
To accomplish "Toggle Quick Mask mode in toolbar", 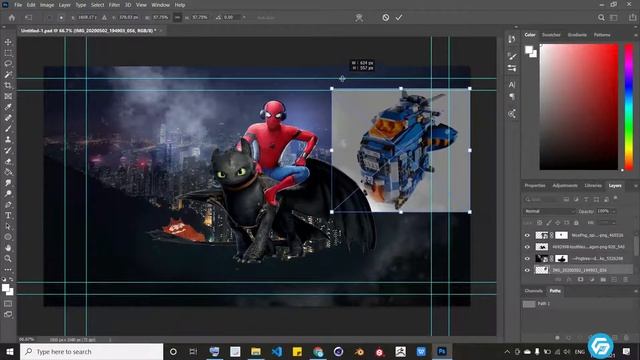I will click(8, 304).
